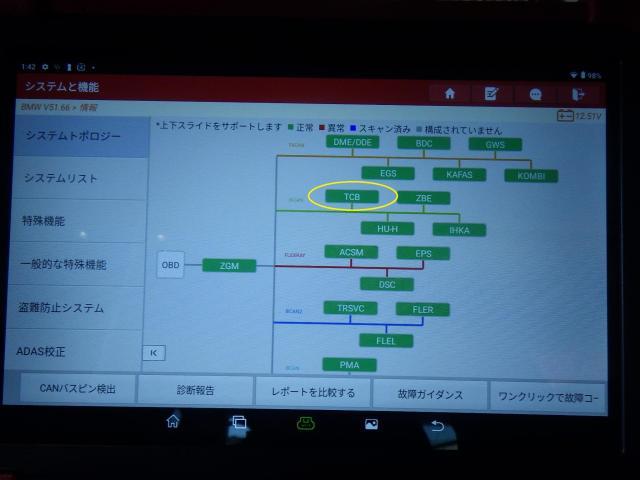This screenshot has height=480, width=640.
Task: Collapse sidebar with arrow button
Action: pos(154,353)
